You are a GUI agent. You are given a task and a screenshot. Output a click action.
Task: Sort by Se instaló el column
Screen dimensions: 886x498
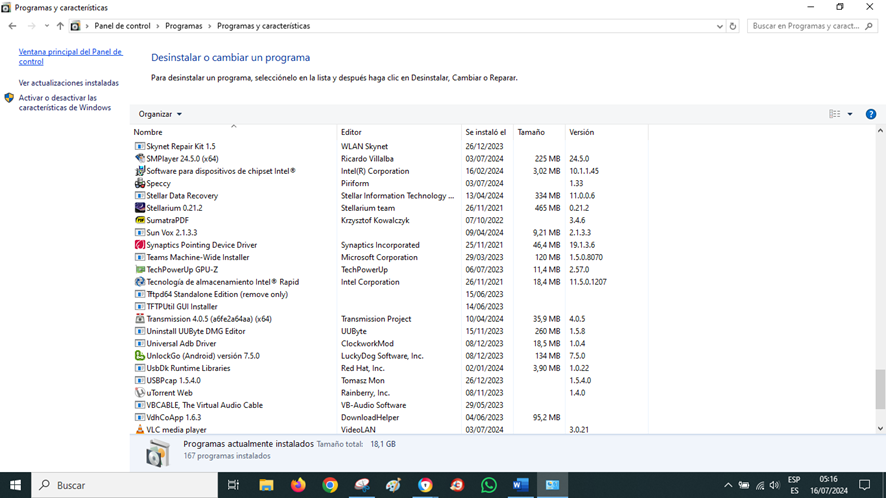487,132
